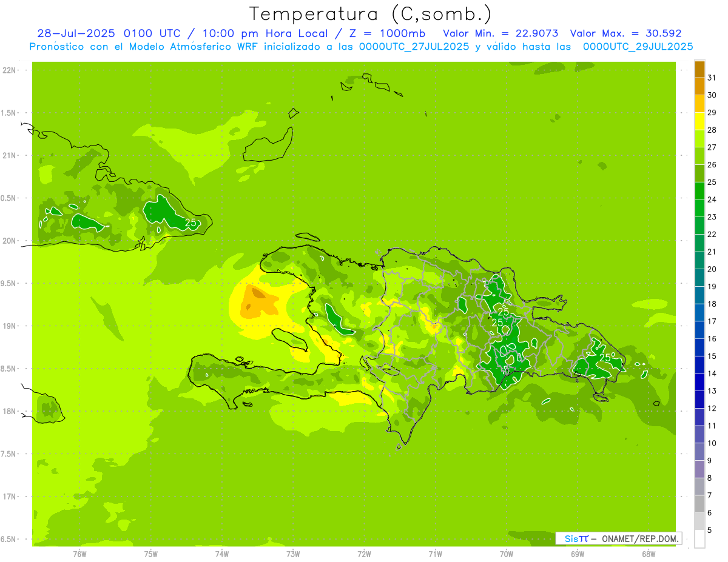Image resolution: width=728 pixels, height=562 pixels.
Task: Select 'Valor Max. = 30.592' in header
Action: (x=626, y=33)
